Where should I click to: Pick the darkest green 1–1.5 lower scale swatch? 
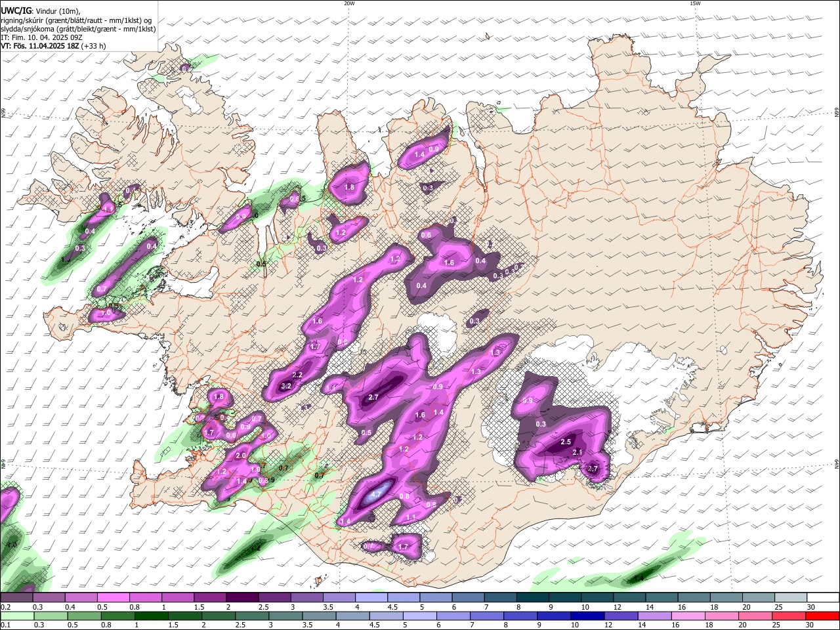point(151,616)
